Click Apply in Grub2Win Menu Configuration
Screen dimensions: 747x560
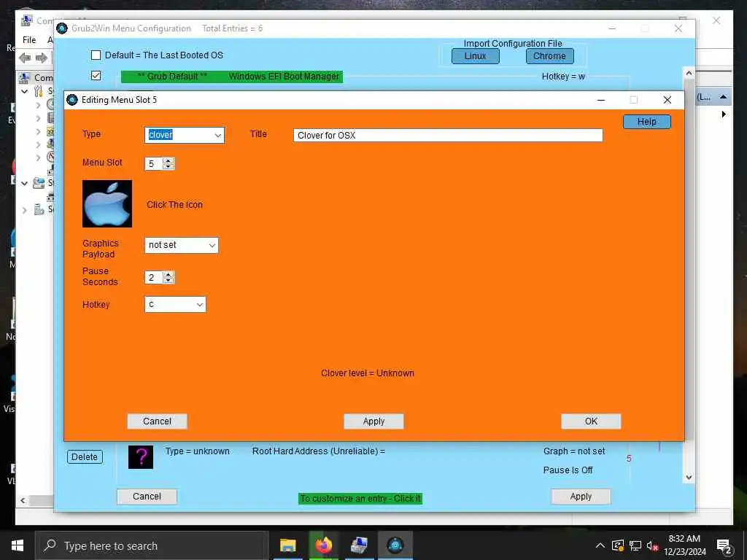[581, 497]
